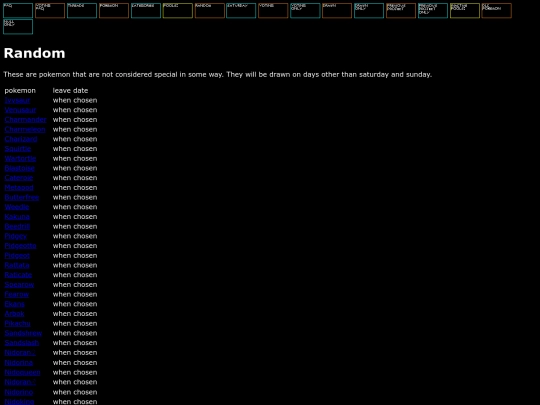Go to the ALL POKEMON navigation box
The image size is (540, 405).
(x=497, y=11)
